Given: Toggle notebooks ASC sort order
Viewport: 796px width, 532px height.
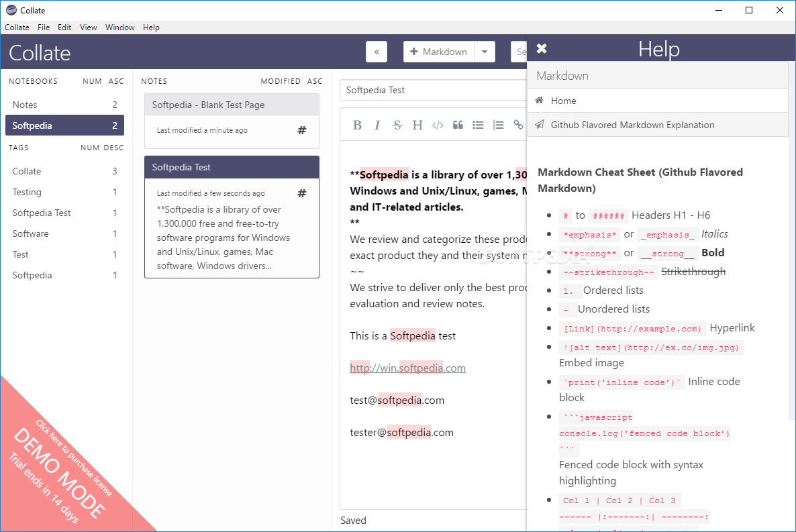Looking at the screenshot, I should coord(116,81).
